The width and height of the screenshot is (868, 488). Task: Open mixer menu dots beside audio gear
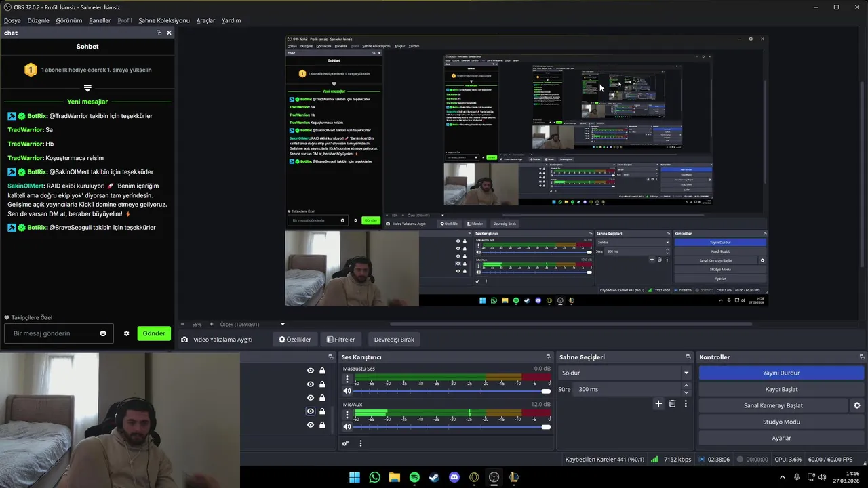[361, 443]
